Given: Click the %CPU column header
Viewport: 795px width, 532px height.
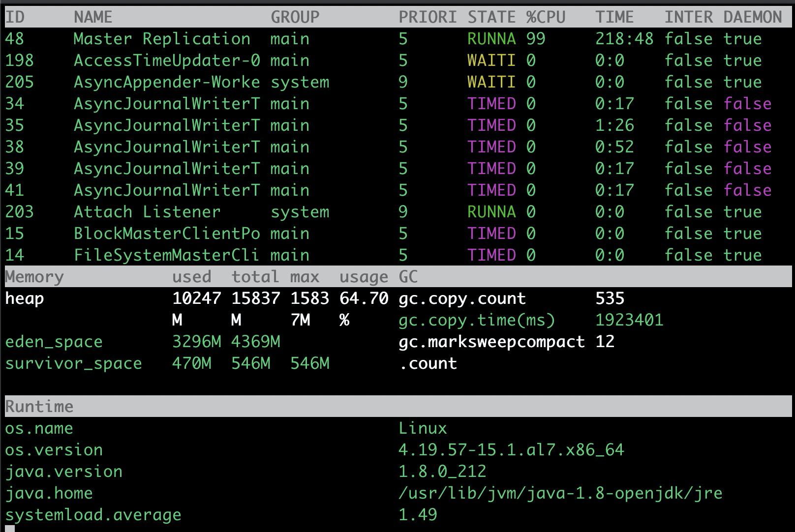Looking at the screenshot, I should (x=547, y=16).
